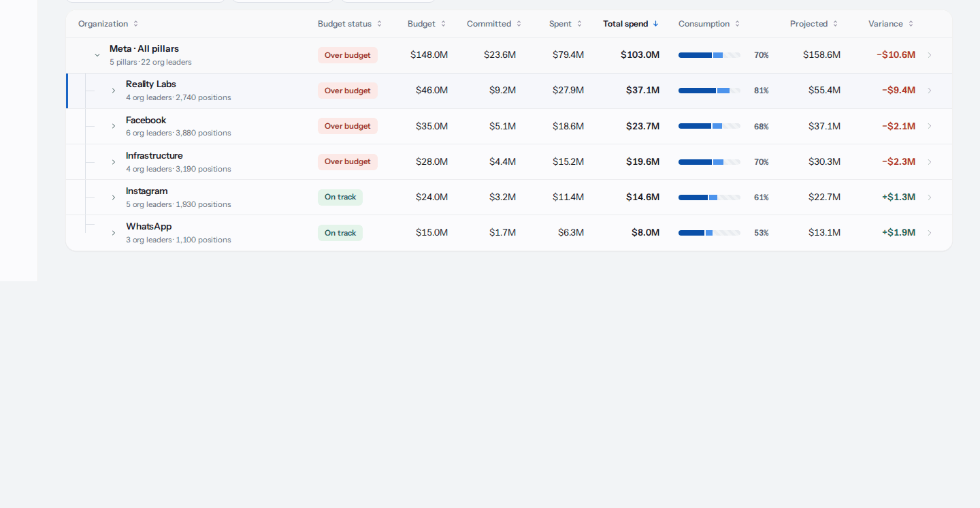Toggle Total spend sort direction

pos(631,24)
